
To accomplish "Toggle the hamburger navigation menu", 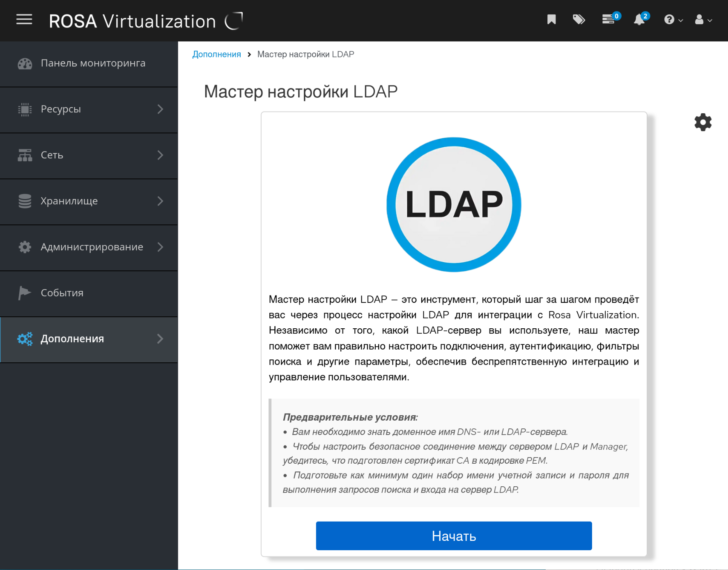I will coord(24,20).
